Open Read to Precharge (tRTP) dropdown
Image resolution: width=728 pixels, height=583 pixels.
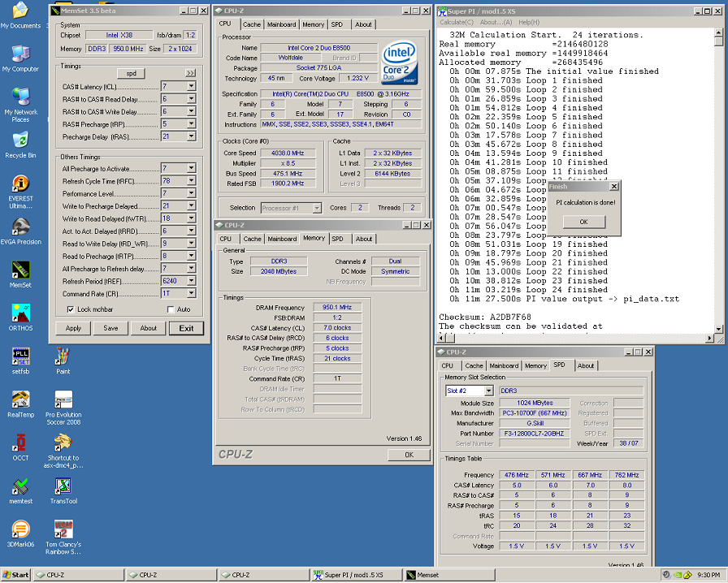(x=191, y=256)
